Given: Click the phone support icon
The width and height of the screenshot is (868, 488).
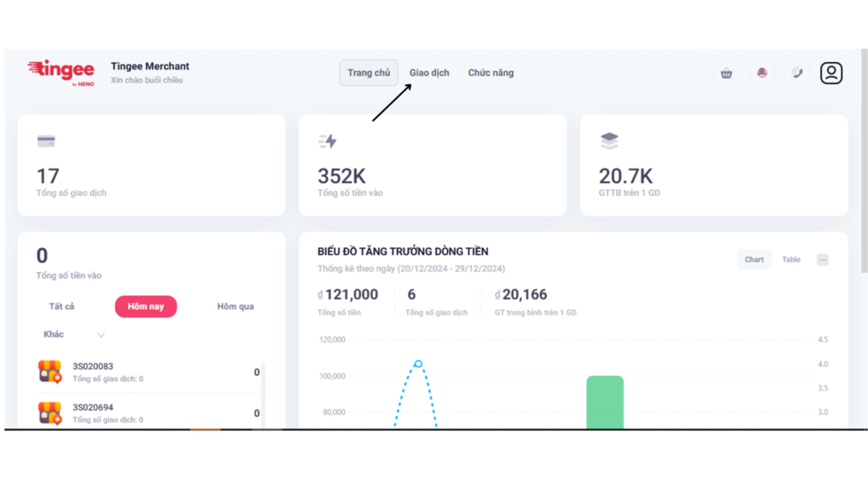Looking at the screenshot, I should (797, 72).
